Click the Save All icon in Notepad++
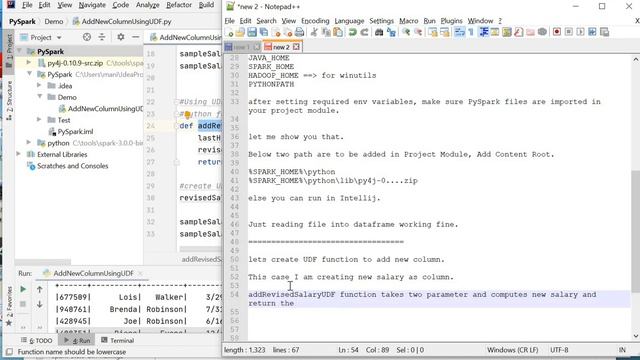The image size is (640, 360). point(264,32)
